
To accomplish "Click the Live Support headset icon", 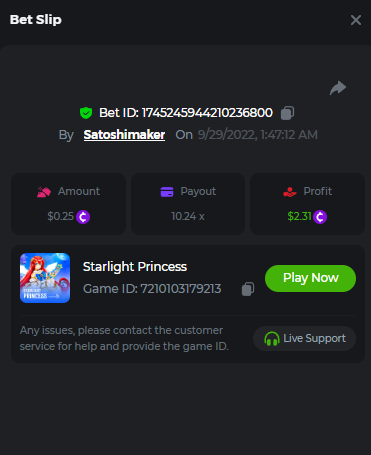I will [x=272, y=339].
